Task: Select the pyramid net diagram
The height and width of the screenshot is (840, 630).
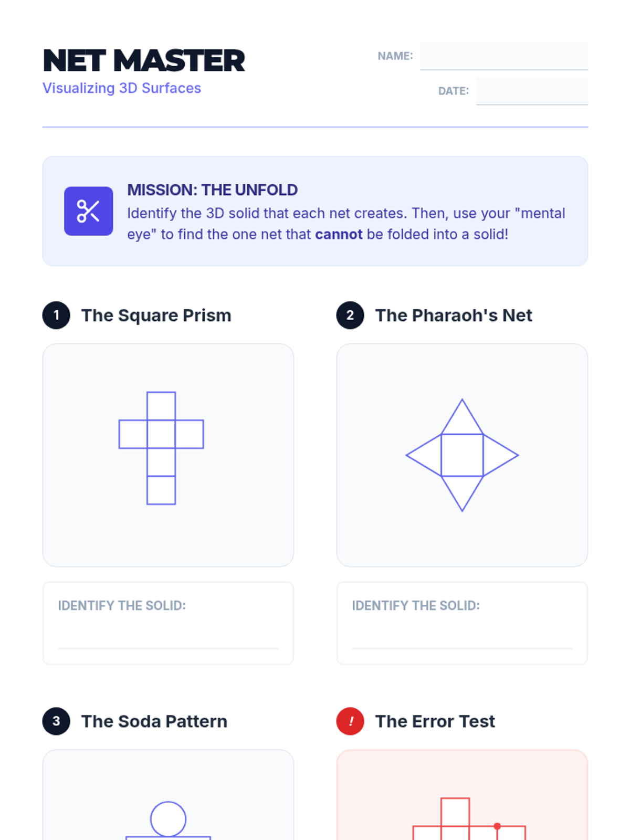Action: click(462, 455)
